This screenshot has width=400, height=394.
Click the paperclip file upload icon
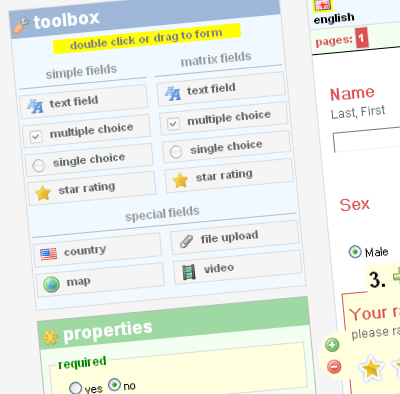coord(186,241)
